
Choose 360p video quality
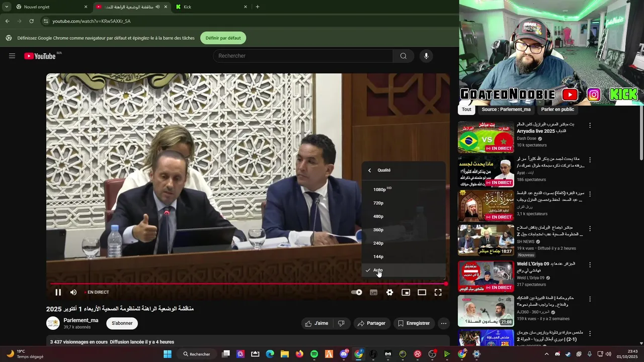404,230
